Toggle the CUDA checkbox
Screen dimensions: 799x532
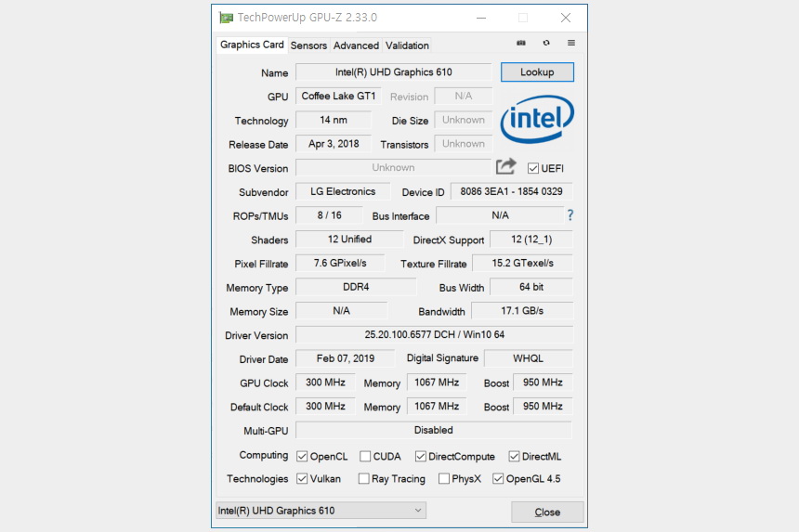[365, 457]
